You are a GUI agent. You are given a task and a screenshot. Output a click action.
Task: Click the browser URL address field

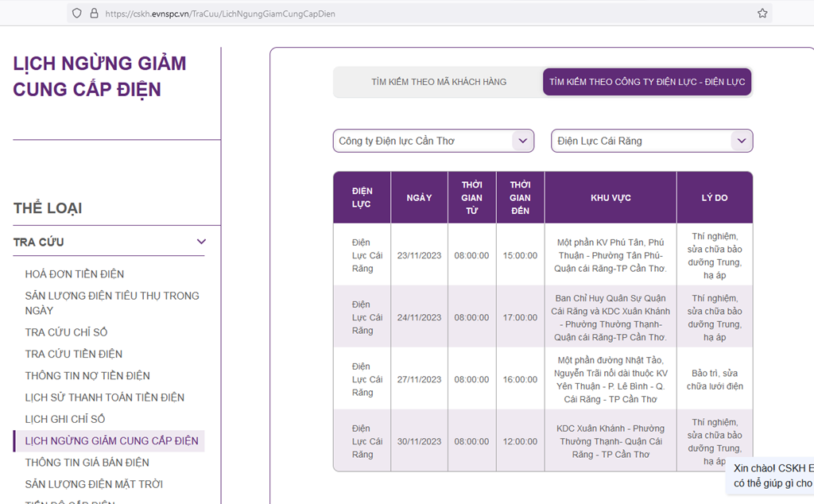pyautogui.click(x=420, y=14)
